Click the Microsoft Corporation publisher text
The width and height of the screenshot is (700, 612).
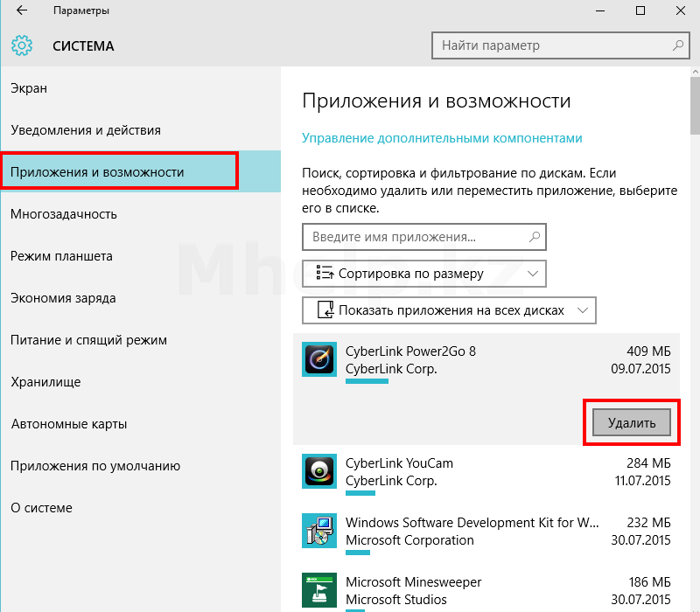pos(409,539)
